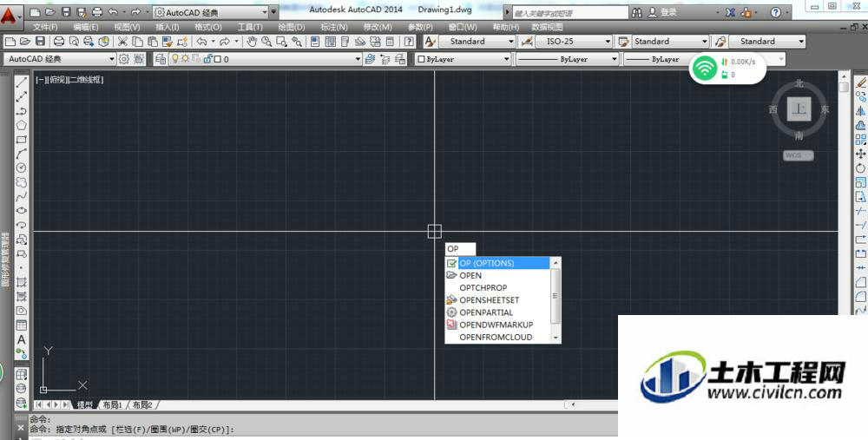
Task: Switch to the 布局1 layout tab
Action: coord(112,405)
